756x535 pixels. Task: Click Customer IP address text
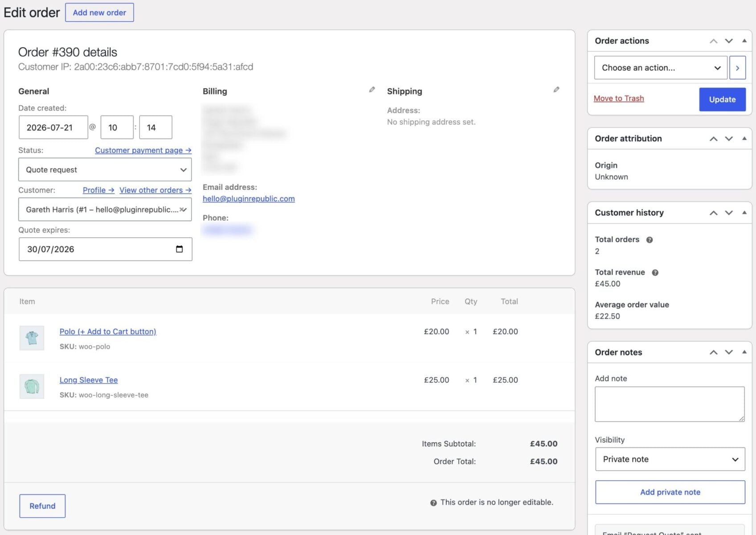[135, 67]
